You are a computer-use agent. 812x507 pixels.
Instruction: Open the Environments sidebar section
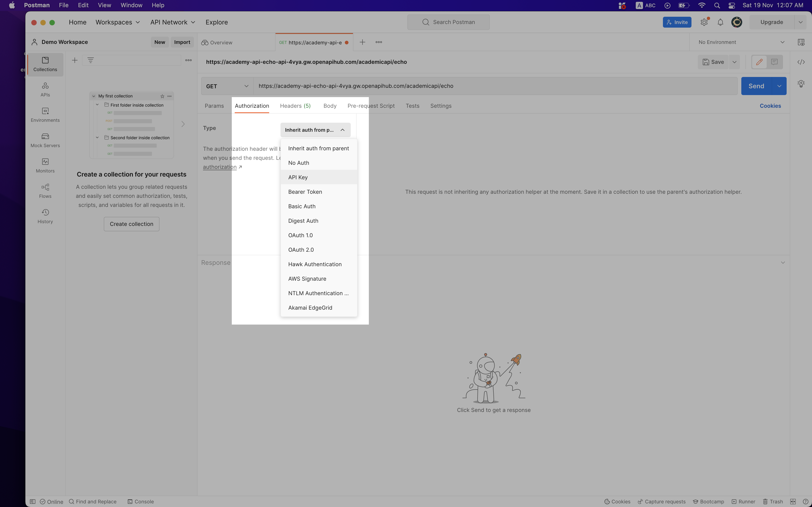coord(45,115)
